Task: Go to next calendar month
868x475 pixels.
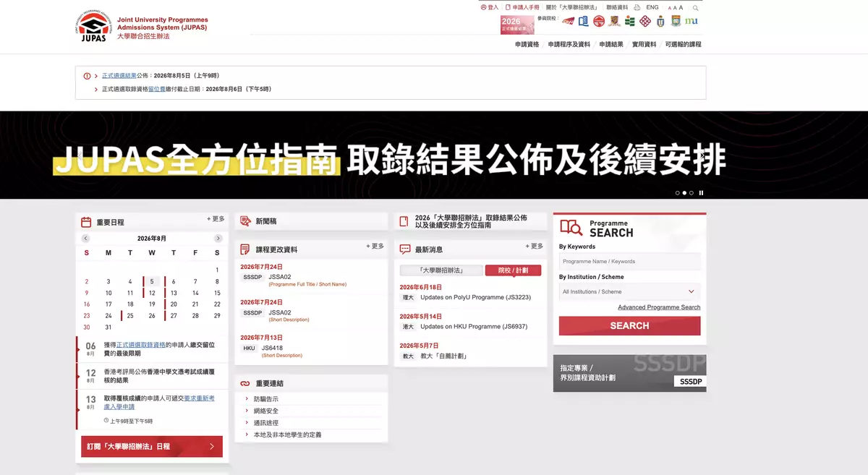Action: coord(218,239)
